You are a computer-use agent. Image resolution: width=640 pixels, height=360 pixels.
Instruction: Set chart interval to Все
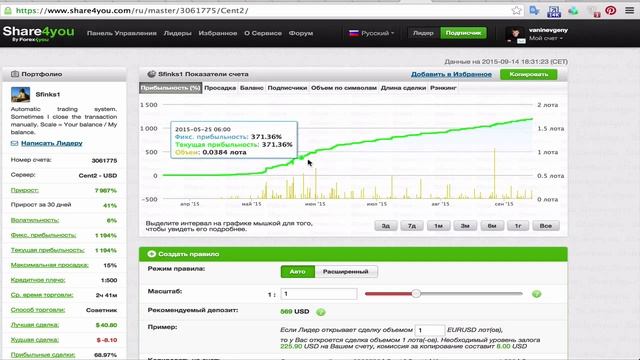click(546, 226)
